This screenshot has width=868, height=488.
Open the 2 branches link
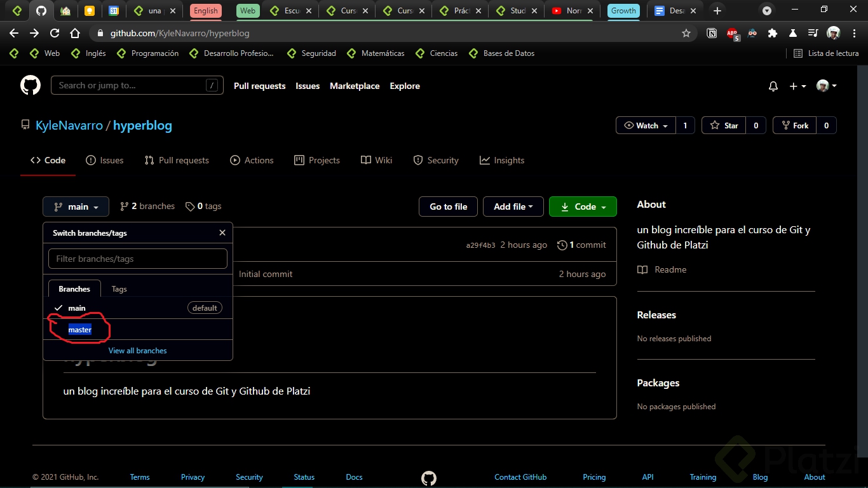coord(147,206)
